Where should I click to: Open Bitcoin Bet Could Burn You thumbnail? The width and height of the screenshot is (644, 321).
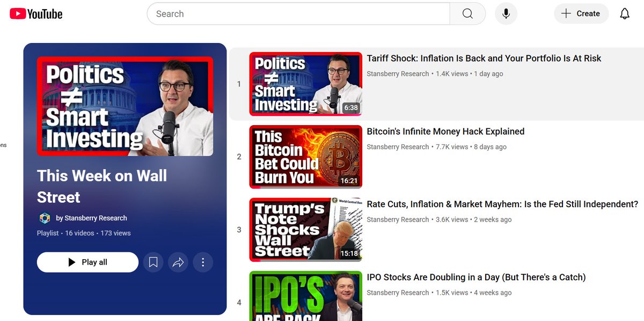(x=306, y=157)
